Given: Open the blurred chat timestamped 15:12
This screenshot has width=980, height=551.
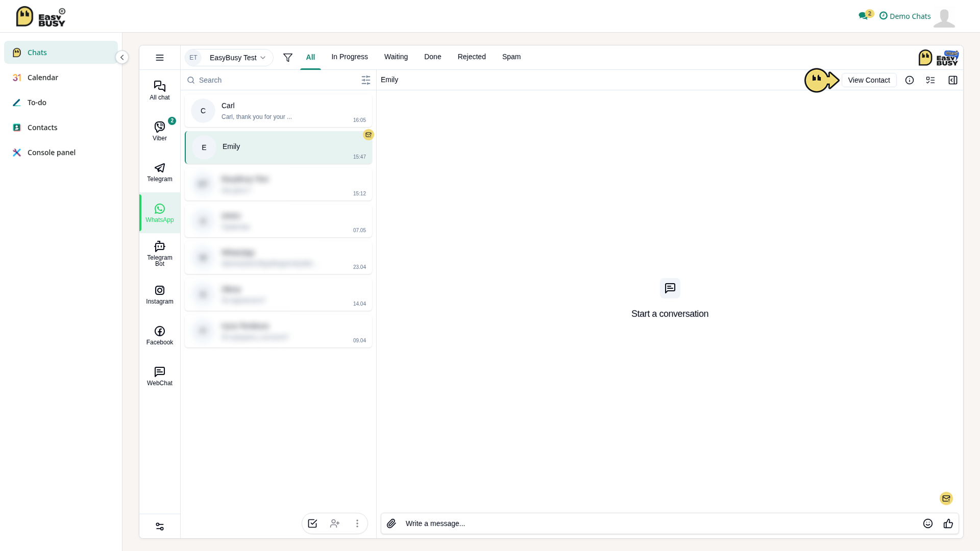Looking at the screenshot, I should [x=278, y=184].
